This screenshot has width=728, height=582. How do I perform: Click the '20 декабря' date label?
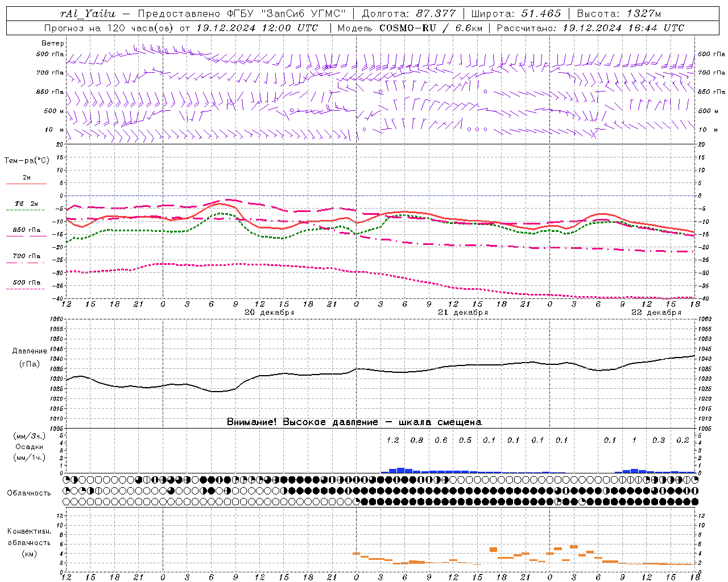click(x=269, y=313)
